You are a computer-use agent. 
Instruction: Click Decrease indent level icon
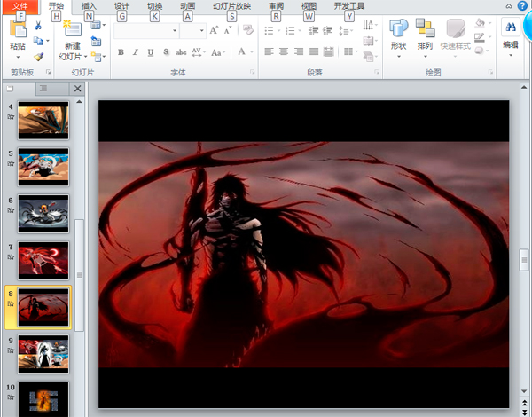[x=313, y=31]
